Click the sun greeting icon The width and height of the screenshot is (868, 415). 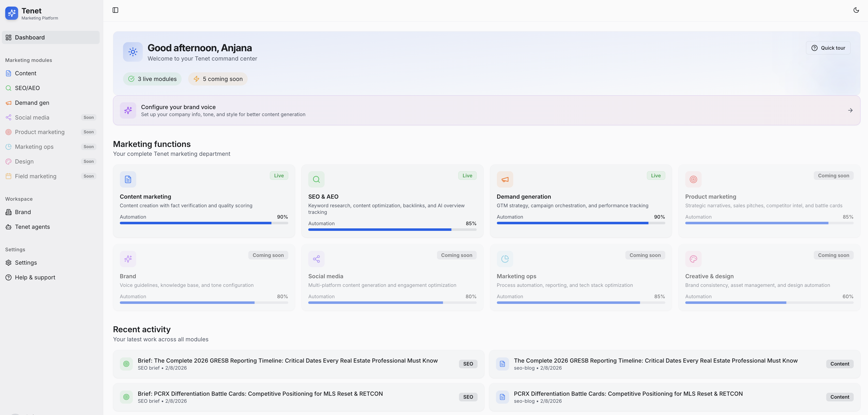pos(133,52)
